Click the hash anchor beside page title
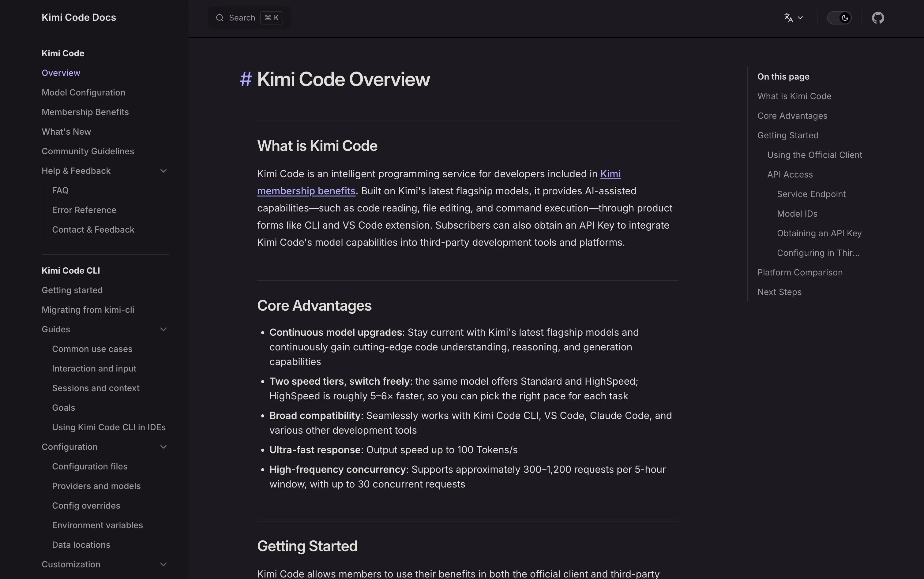924x579 pixels. pos(246,79)
